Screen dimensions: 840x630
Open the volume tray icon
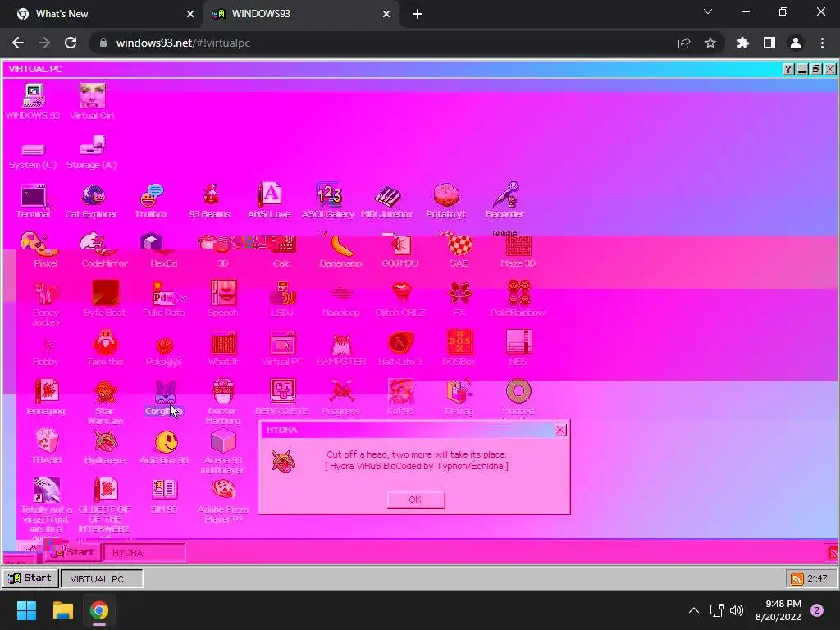pos(737,610)
